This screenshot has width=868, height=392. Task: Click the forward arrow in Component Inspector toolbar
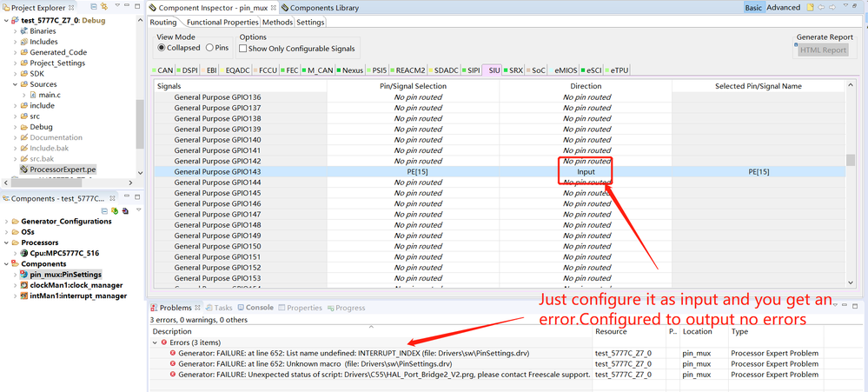click(x=832, y=8)
